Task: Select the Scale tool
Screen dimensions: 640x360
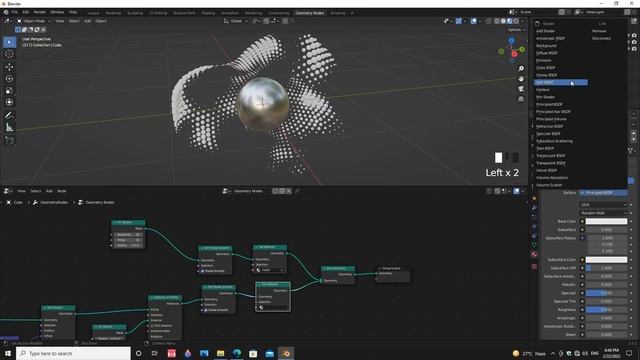Action: click(9, 91)
